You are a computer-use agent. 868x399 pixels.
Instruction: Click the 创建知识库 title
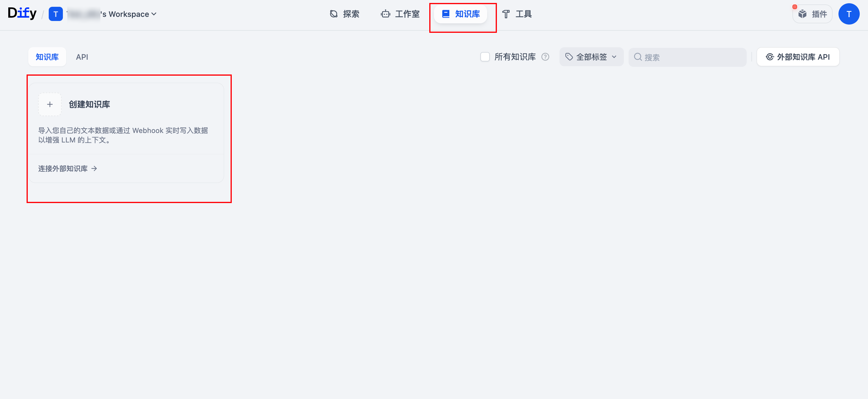[x=89, y=104]
